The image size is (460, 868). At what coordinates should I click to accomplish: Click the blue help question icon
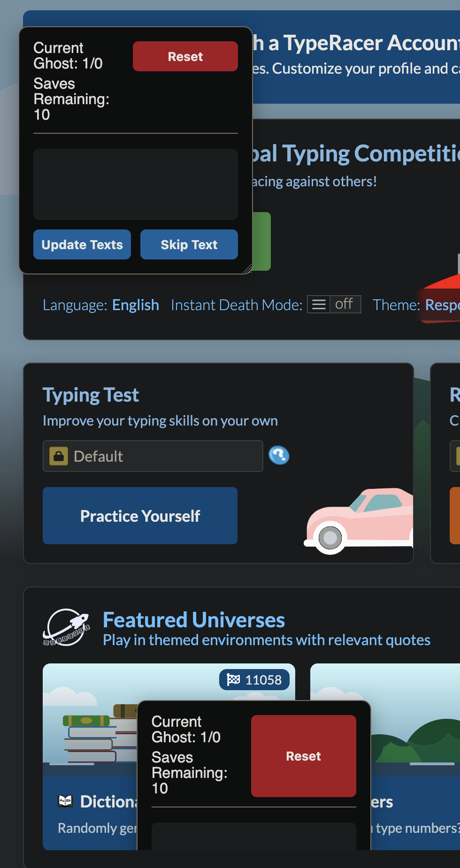tap(279, 455)
